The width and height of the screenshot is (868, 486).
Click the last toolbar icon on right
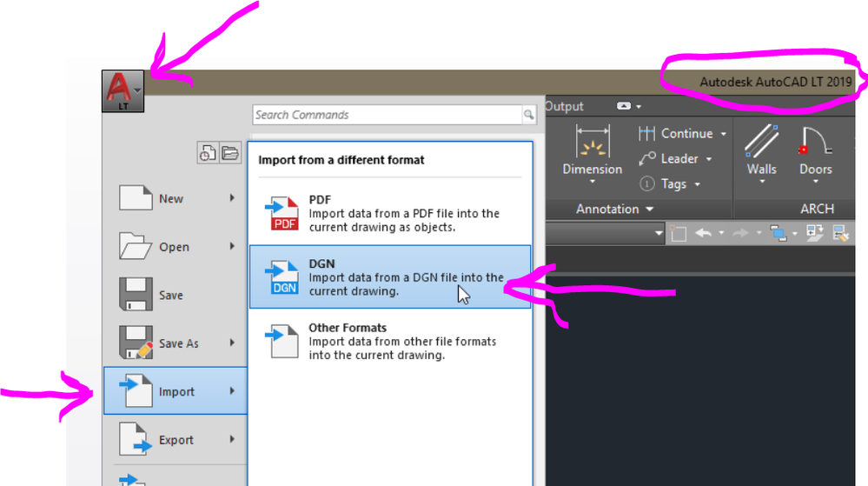841,233
